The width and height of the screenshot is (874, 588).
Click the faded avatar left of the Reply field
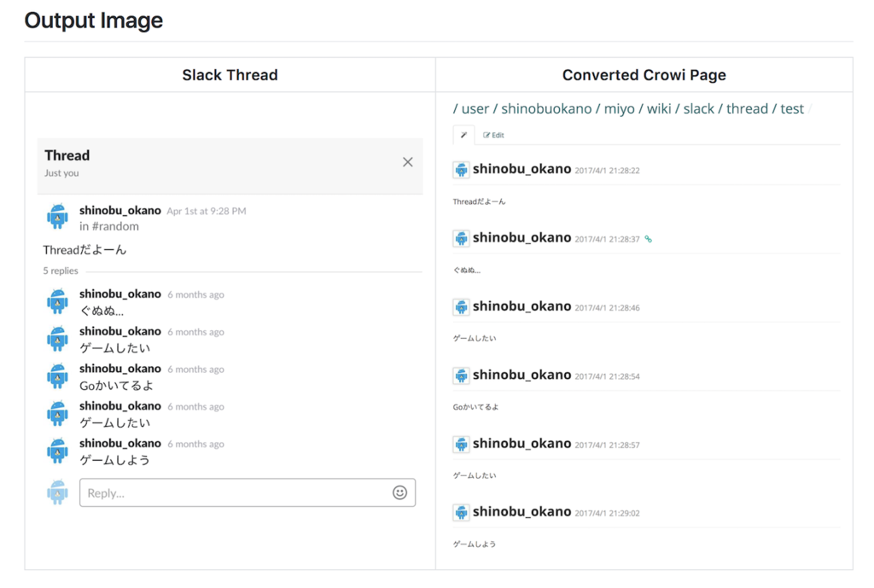[57, 492]
